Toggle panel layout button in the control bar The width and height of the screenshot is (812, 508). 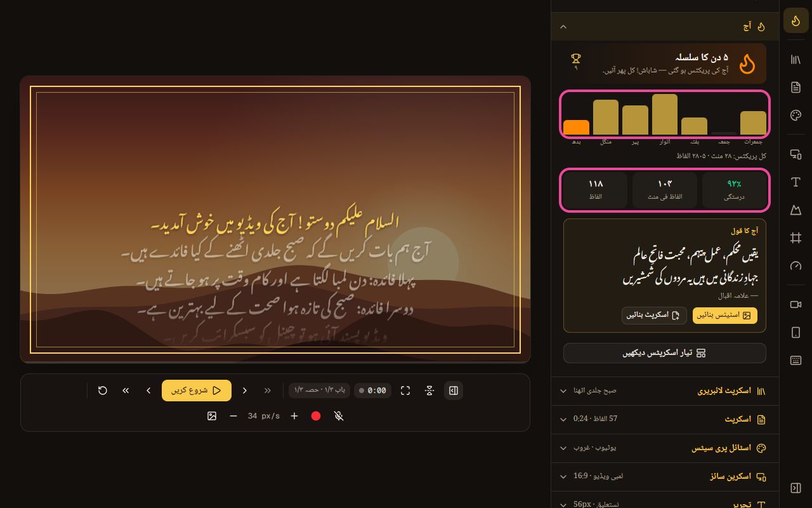coord(454,391)
